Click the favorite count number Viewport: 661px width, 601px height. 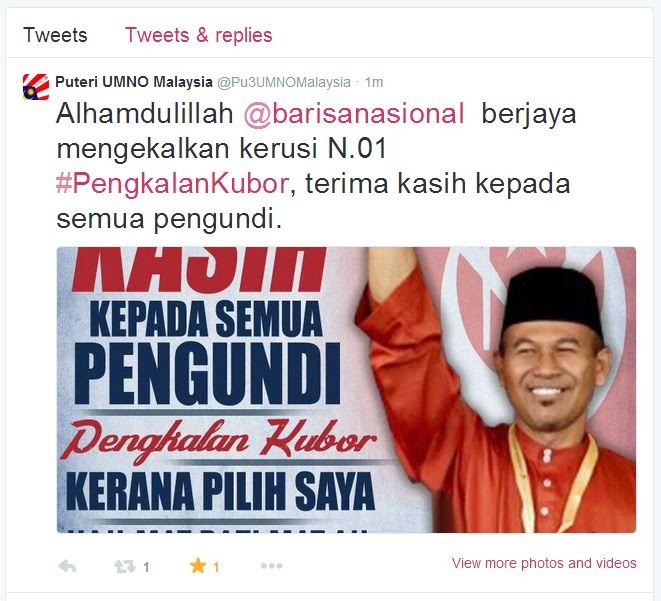(216, 567)
